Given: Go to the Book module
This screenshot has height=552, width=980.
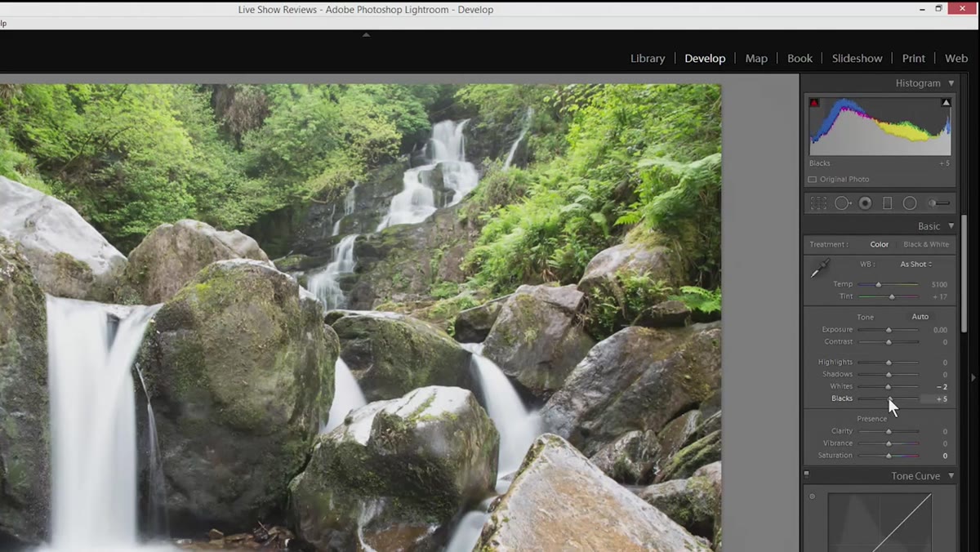Looking at the screenshot, I should coord(800,59).
